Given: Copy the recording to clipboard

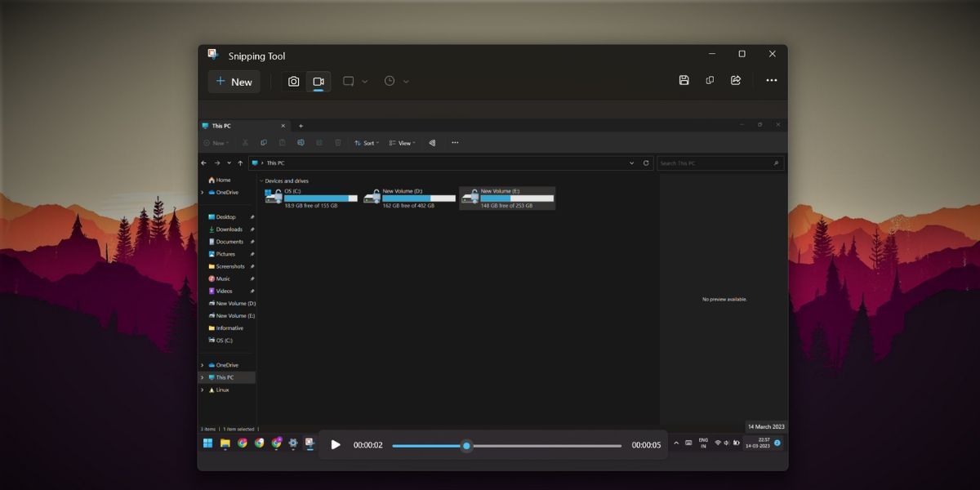Looking at the screenshot, I should tap(710, 80).
